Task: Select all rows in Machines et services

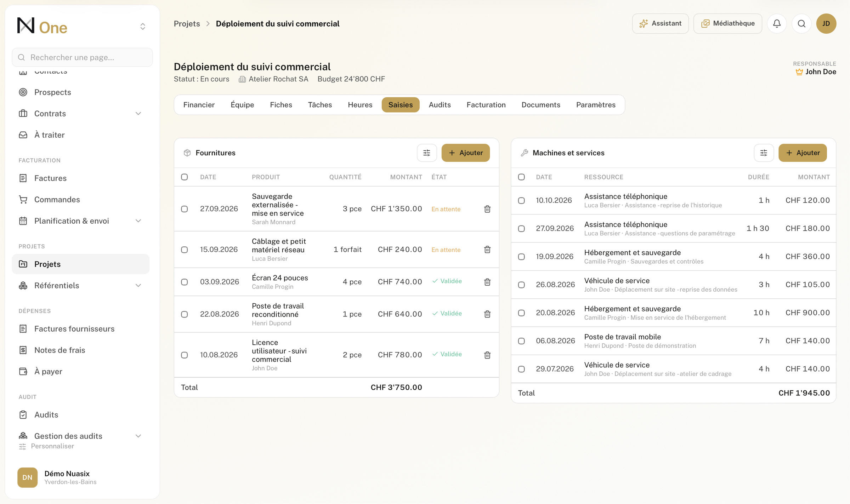Action: click(521, 177)
